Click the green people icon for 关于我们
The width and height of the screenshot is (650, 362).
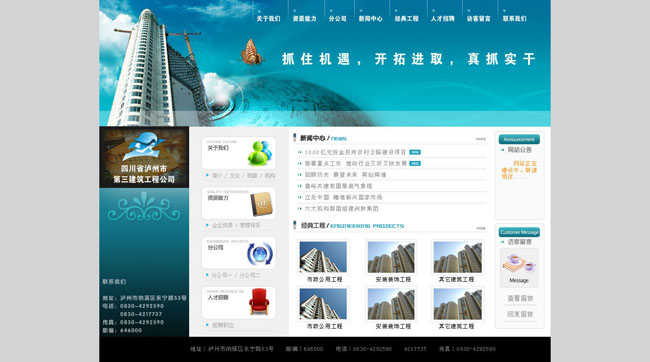[260, 153]
